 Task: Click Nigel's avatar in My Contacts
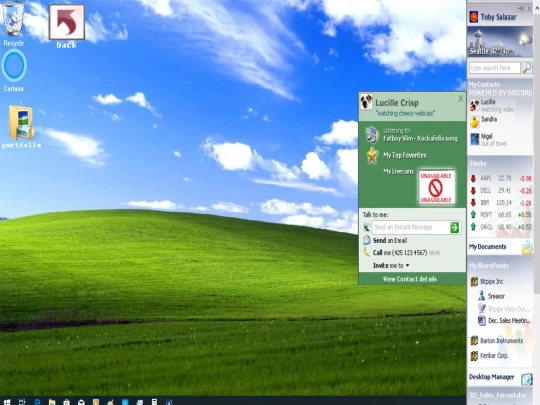click(x=475, y=139)
